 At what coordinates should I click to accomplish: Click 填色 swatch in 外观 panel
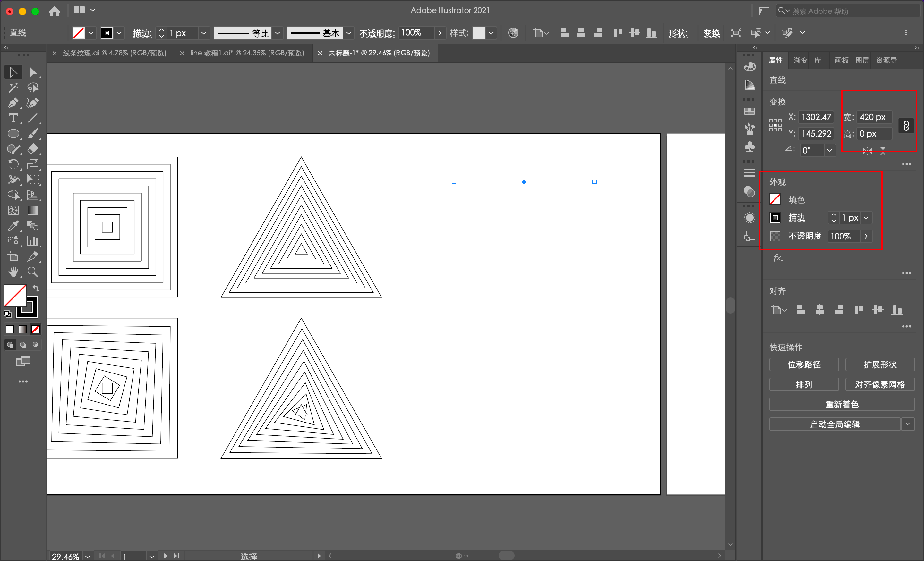pos(775,199)
